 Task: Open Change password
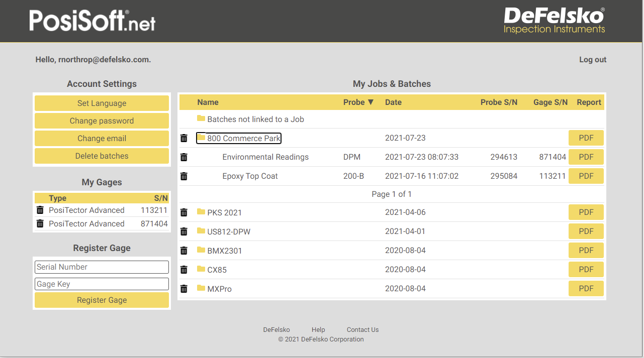click(x=102, y=121)
